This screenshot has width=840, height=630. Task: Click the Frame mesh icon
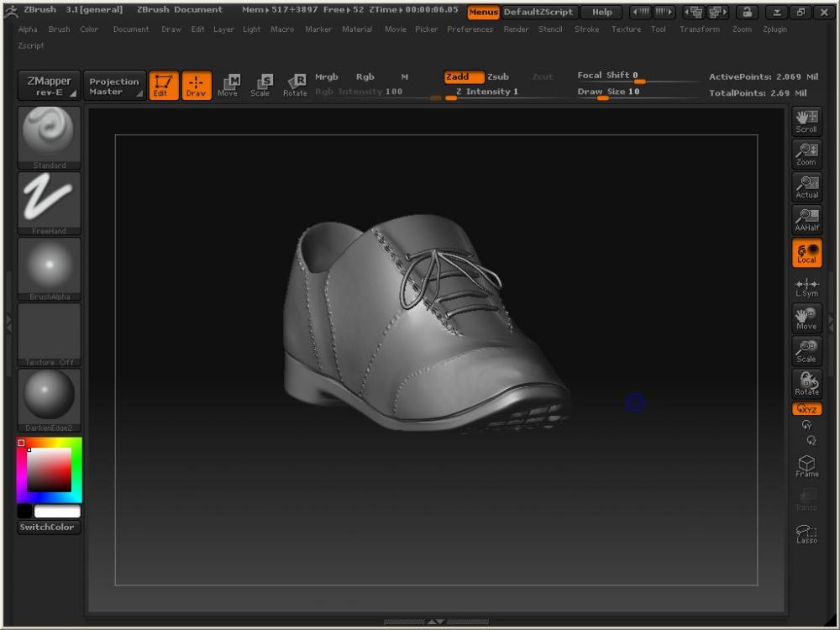(x=806, y=466)
